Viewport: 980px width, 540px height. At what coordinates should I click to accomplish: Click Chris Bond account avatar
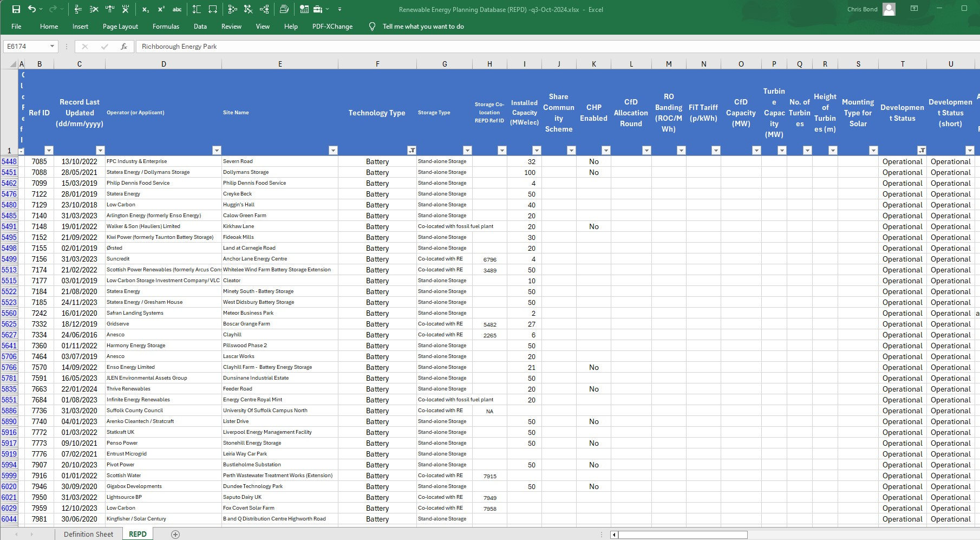coord(889,9)
